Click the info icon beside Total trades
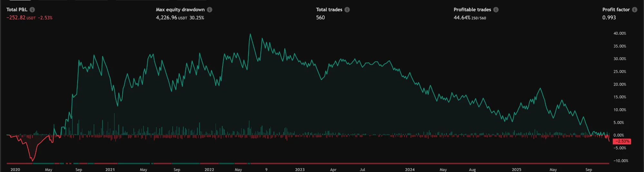The height and width of the screenshot is (172, 644). 347,10
